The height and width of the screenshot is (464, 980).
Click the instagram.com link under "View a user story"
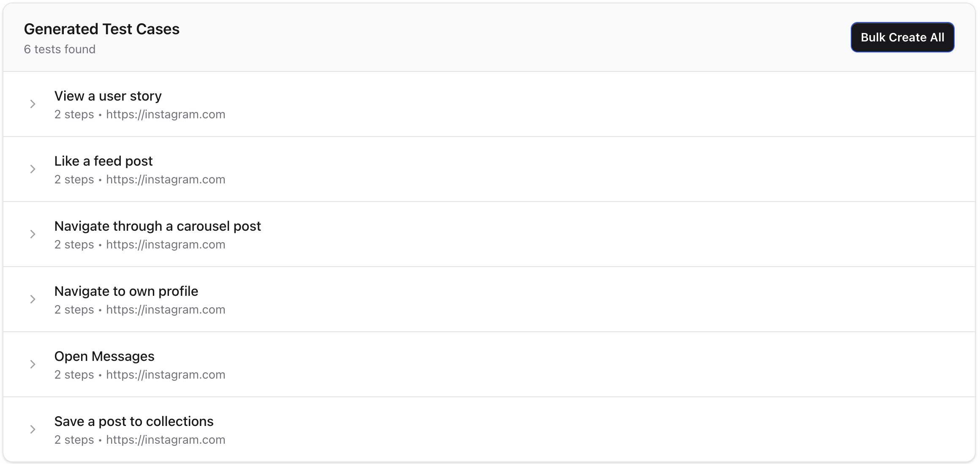166,114
